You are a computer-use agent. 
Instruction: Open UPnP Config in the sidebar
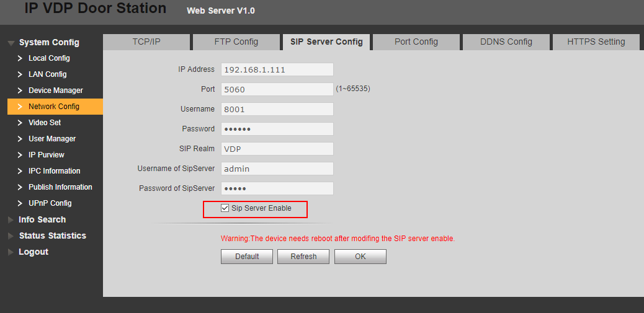(50, 203)
